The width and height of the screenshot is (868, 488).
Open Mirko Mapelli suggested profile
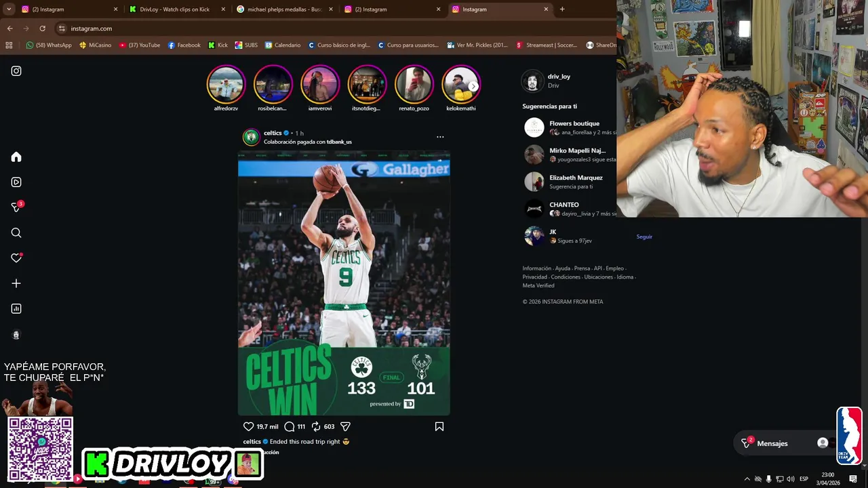point(577,150)
